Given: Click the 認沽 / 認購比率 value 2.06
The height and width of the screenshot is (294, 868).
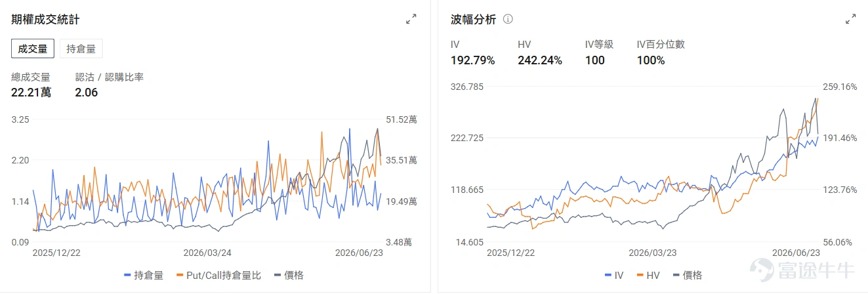Looking at the screenshot, I should pyautogui.click(x=87, y=93).
